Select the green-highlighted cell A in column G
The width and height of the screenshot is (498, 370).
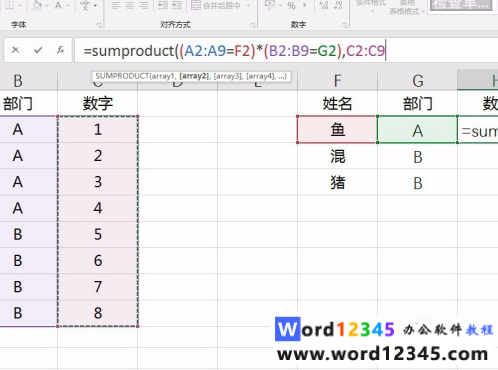[418, 130]
